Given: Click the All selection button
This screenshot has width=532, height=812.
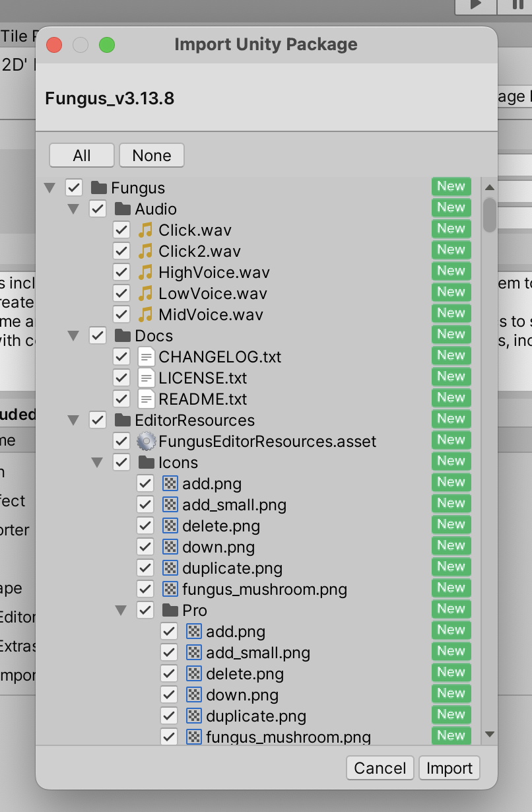Looking at the screenshot, I should [x=82, y=156].
